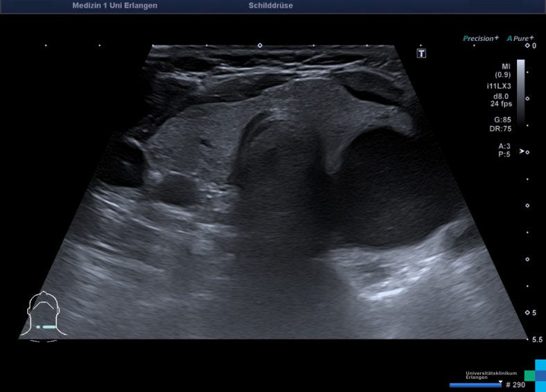Toggle the A Pure+ imaging mode
Screen dimensions: 546x392
click(520, 39)
